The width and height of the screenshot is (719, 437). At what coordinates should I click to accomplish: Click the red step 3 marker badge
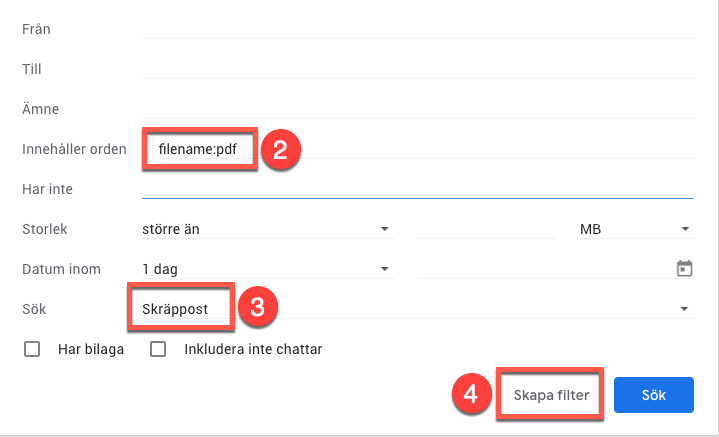256,309
